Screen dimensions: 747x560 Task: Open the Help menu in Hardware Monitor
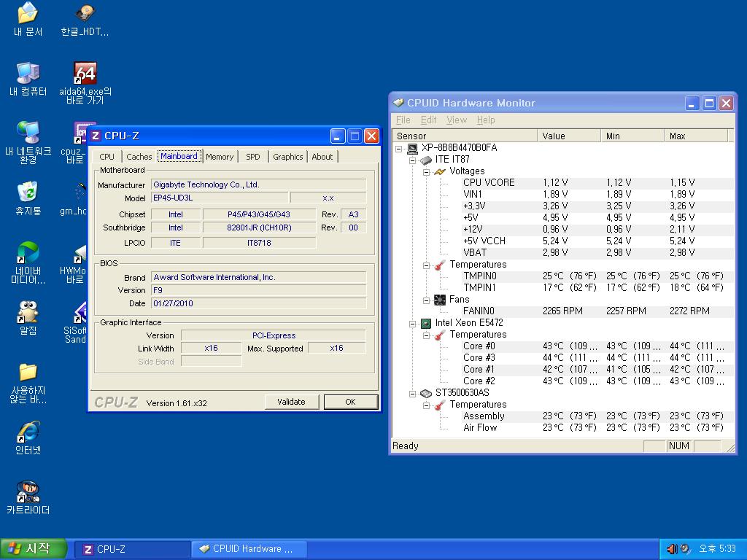(486, 120)
